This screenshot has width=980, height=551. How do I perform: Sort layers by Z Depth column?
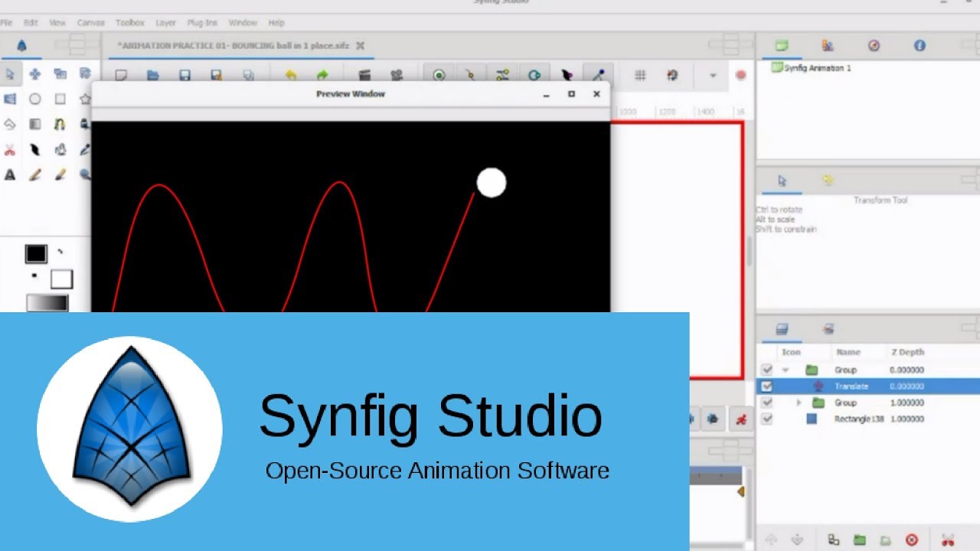pyautogui.click(x=907, y=353)
